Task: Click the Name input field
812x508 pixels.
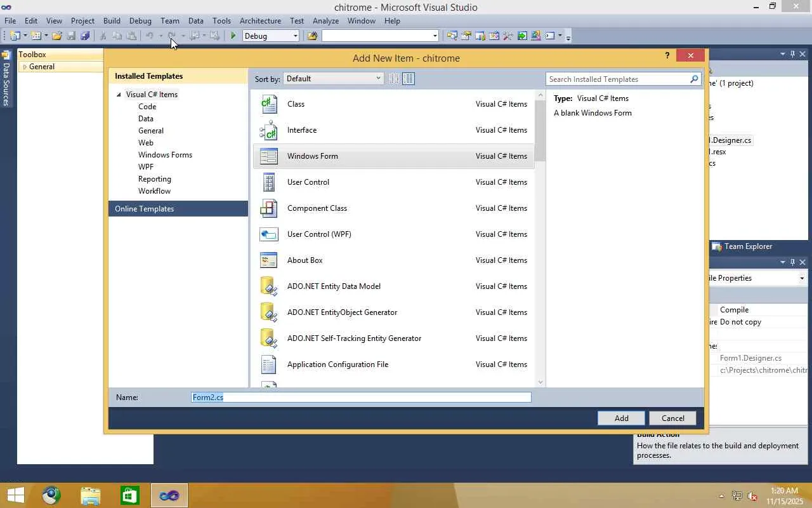Action: [361, 398]
